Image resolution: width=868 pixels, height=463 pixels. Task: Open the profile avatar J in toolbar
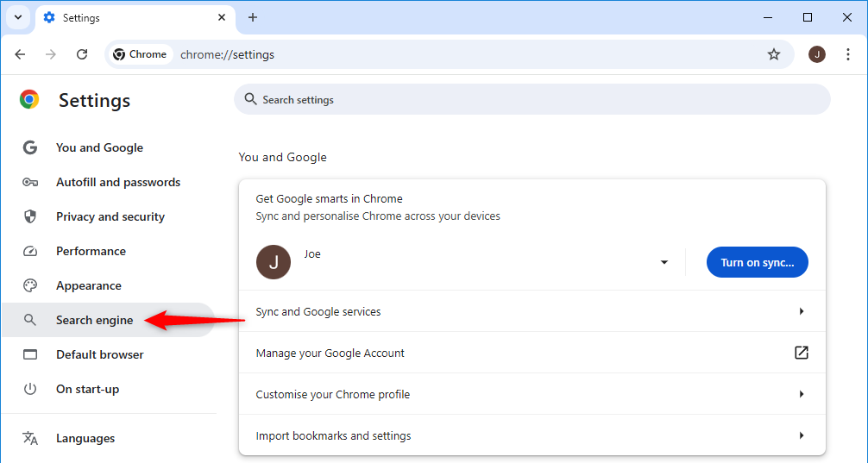pos(816,54)
